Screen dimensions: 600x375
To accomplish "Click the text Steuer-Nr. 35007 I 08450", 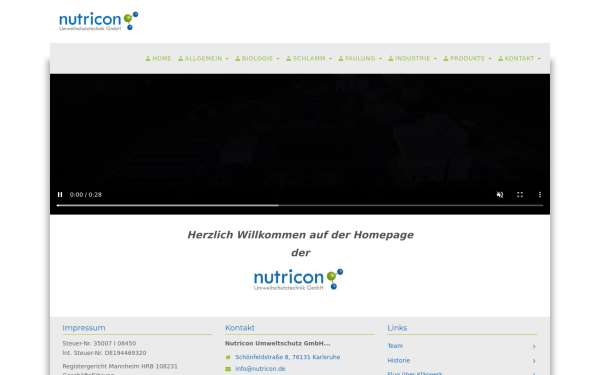I will pos(99,343).
